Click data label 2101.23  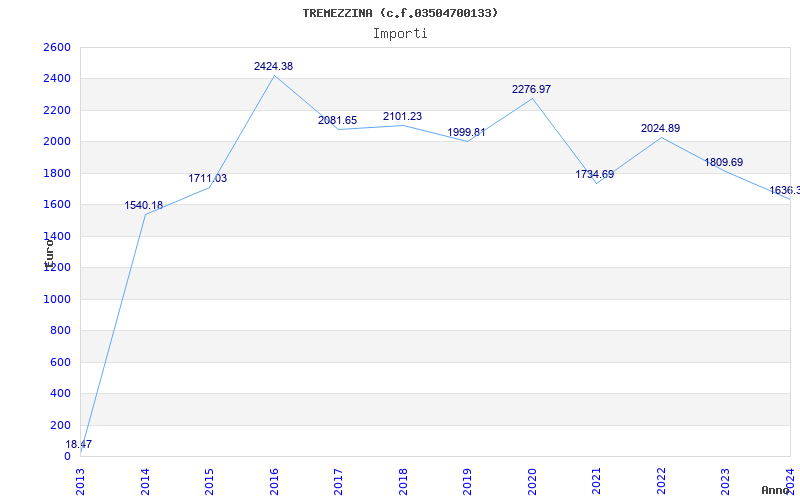[x=403, y=116]
